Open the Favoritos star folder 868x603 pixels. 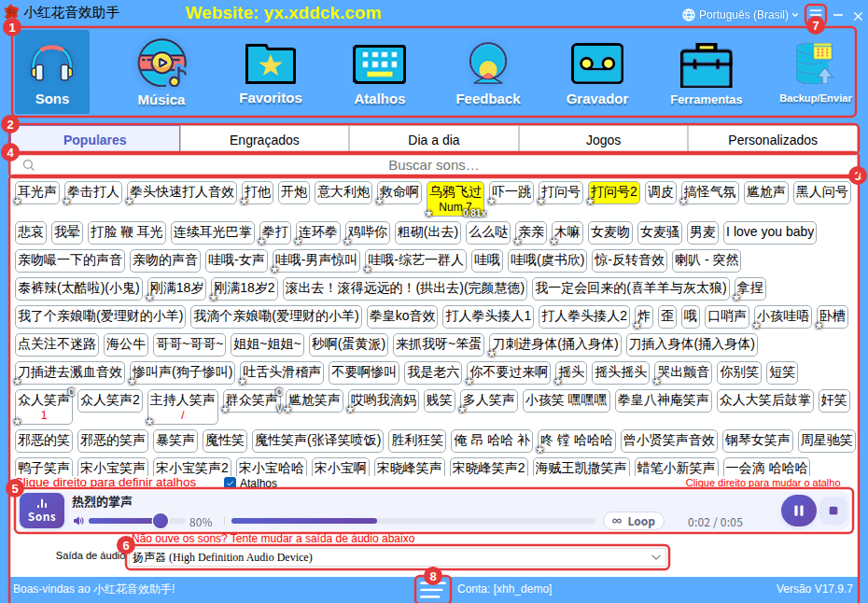pyautogui.click(x=271, y=72)
